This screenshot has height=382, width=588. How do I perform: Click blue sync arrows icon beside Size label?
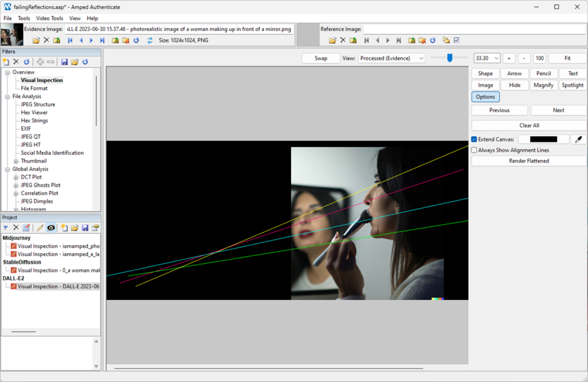(x=150, y=40)
